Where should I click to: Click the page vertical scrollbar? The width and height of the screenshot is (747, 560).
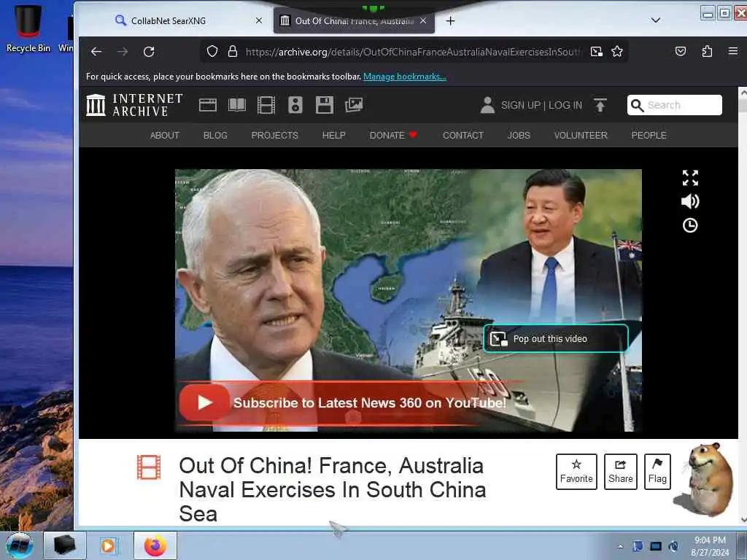742,306
